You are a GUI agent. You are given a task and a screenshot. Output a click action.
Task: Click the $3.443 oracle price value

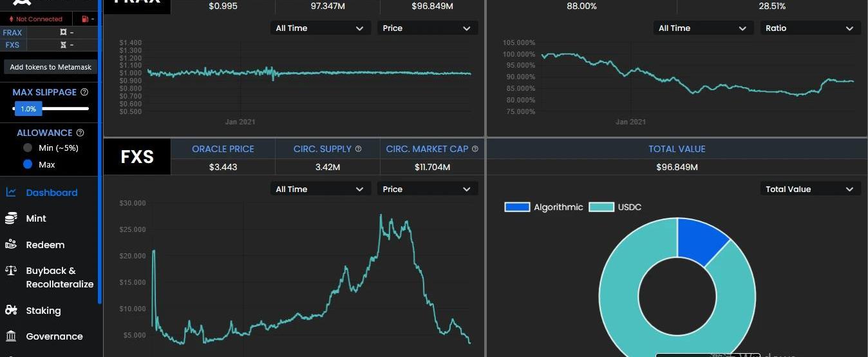click(x=223, y=167)
